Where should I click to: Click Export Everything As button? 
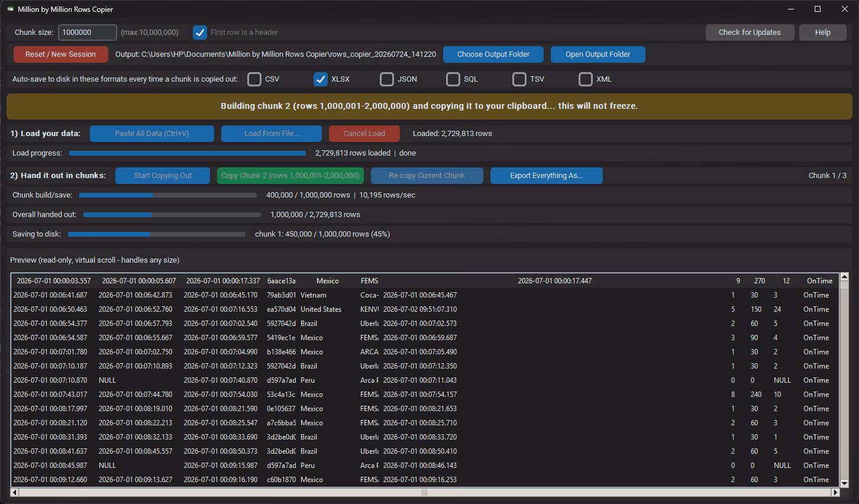[547, 176]
